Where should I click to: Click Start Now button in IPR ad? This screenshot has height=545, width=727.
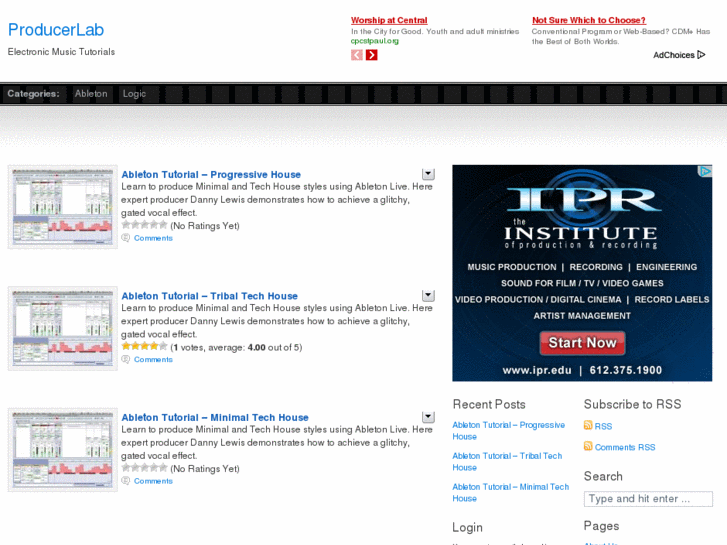coord(582,343)
